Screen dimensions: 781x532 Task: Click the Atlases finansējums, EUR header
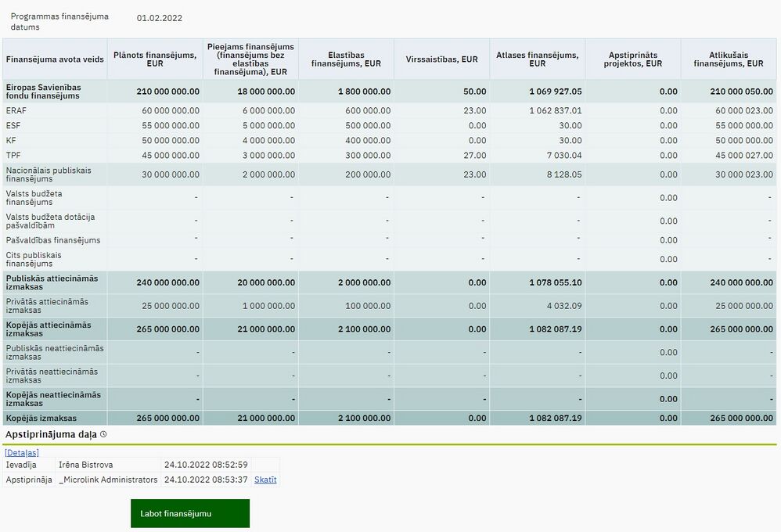[x=538, y=59]
